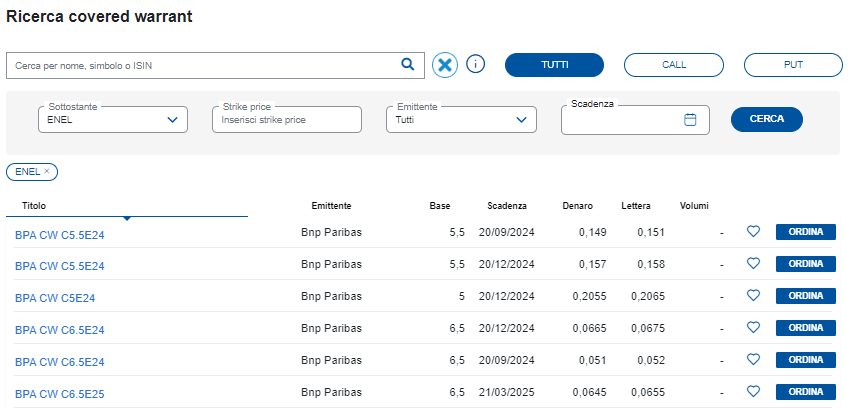The height and width of the screenshot is (408, 867).
Task: Select the Lettera value 0,0655
Action: pos(648,393)
